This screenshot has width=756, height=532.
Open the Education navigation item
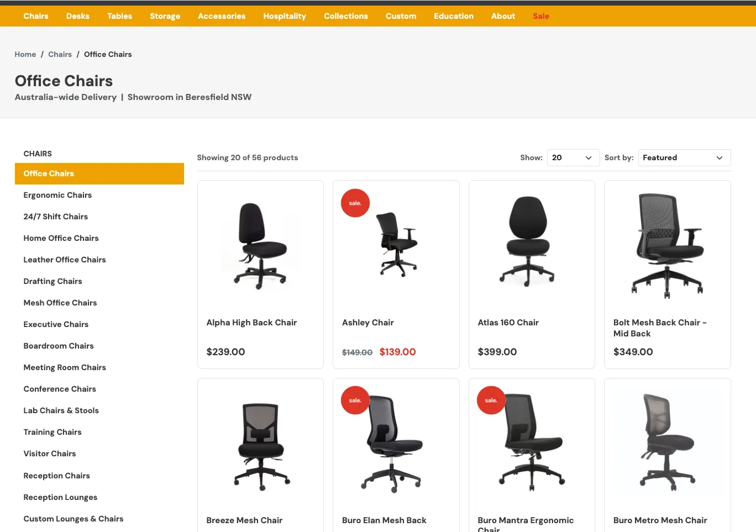tap(454, 16)
